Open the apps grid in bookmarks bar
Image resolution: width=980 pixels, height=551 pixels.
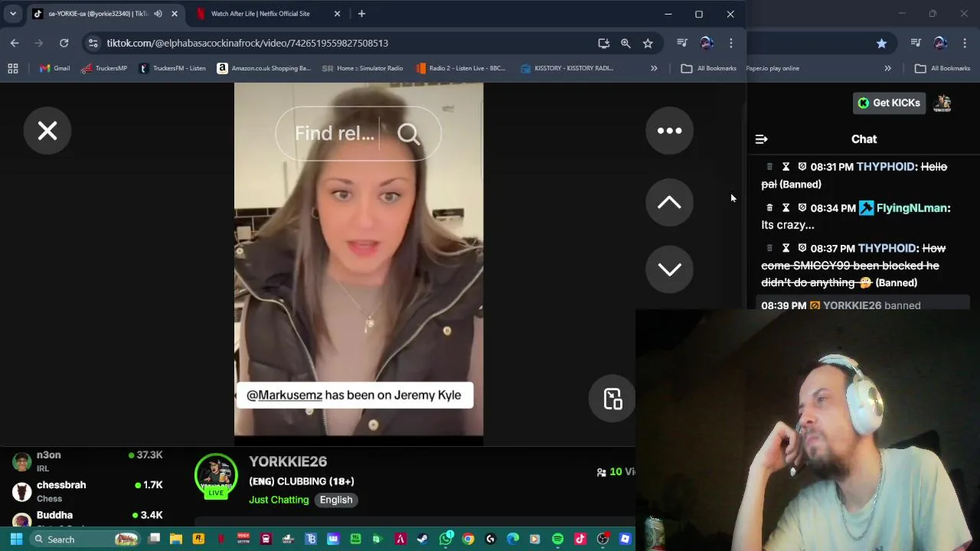click(13, 68)
